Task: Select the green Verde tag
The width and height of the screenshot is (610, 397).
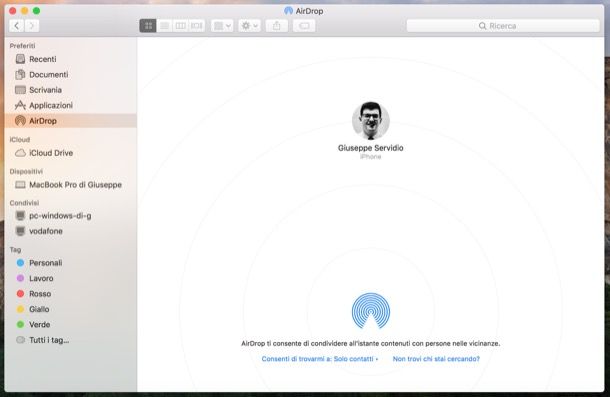Action: (71, 325)
